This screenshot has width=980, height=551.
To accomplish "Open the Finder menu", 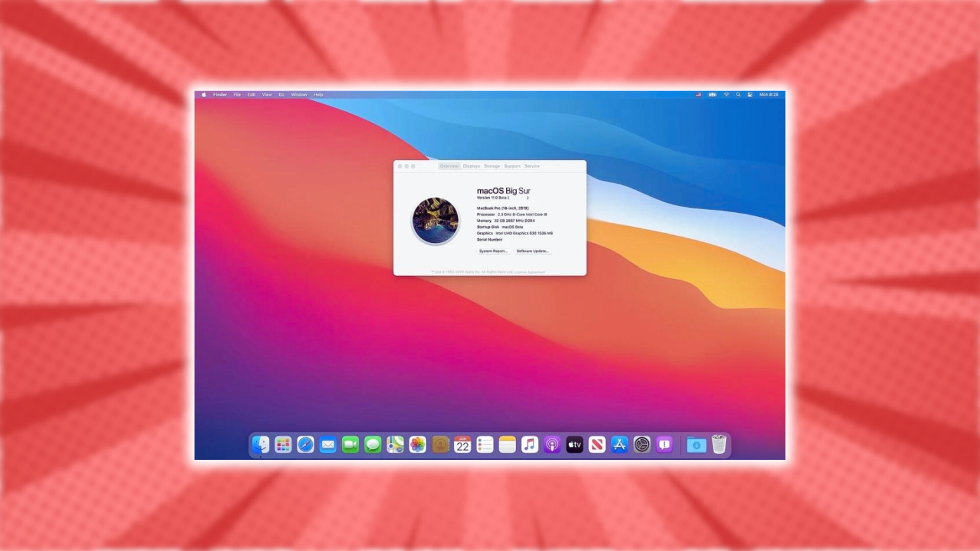I will (x=220, y=94).
